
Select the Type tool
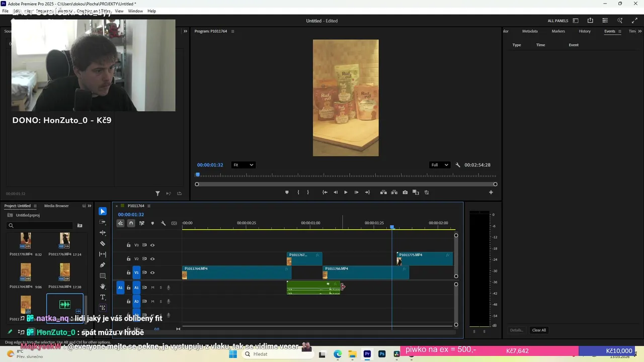click(103, 297)
